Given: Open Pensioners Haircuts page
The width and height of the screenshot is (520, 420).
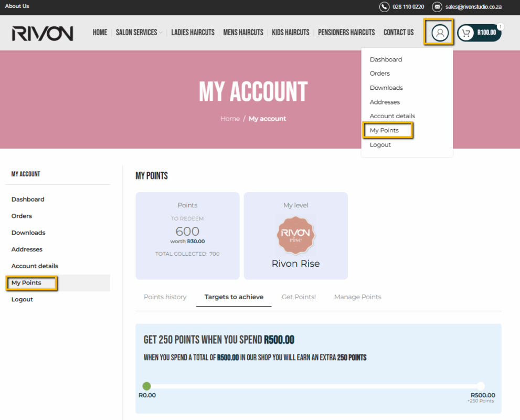Looking at the screenshot, I should coord(346,33).
